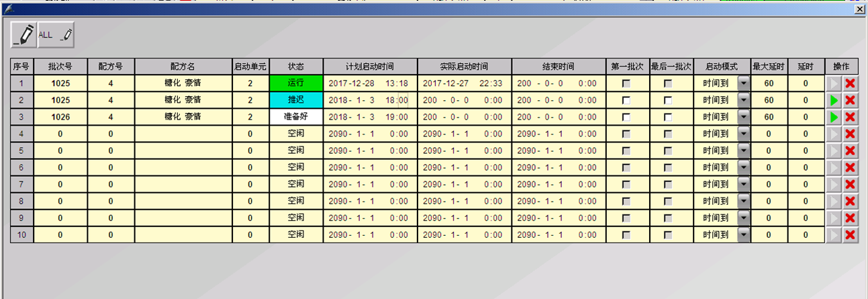The image size is (868, 299).
Task: Open 启动模式 dropdown in row 1
Action: pos(743,83)
